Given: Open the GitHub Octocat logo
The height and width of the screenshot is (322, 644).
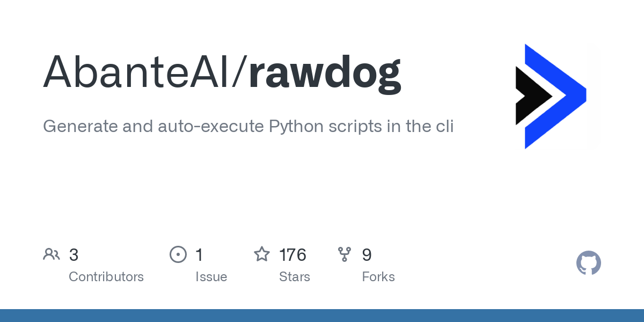Looking at the screenshot, I should pos(589,263).
